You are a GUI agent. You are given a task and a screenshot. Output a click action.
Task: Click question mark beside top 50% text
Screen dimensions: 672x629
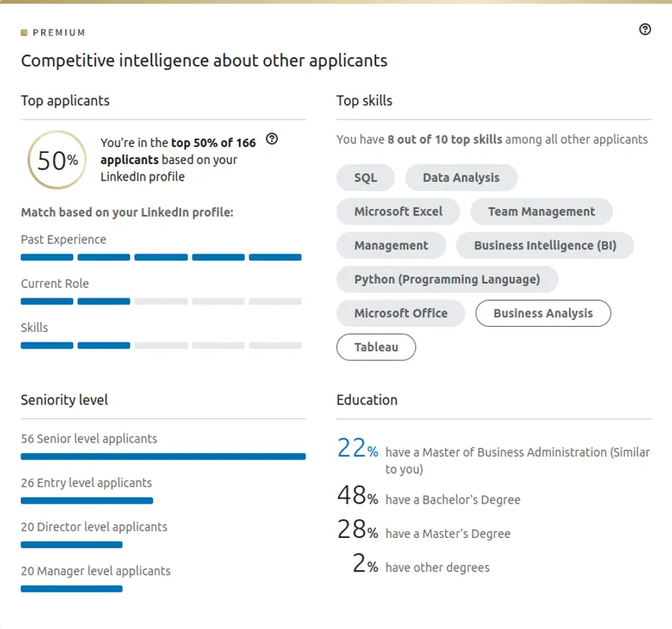point(272,139)
